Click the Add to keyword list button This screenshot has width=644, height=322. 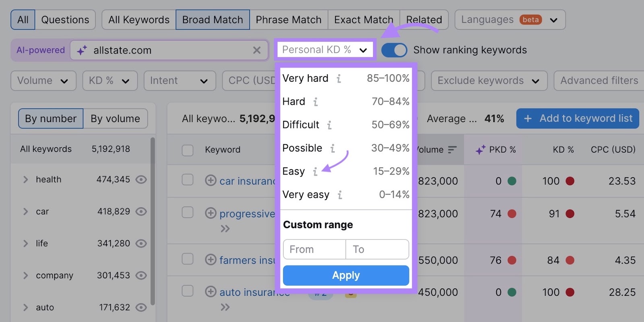[577, 118]
